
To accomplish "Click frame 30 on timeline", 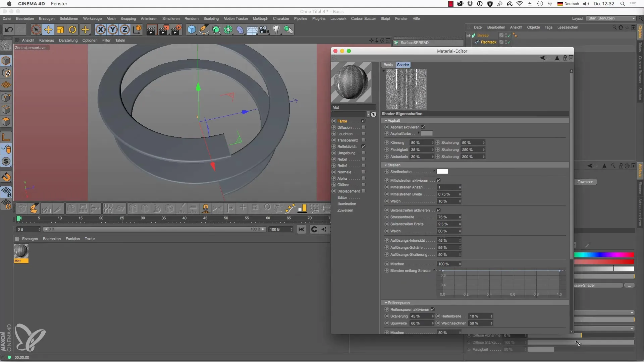I will [143, 218].
